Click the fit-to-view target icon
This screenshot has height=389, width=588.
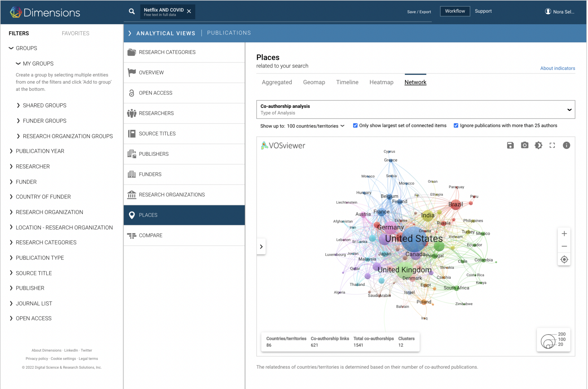click(x=564, y=259)
